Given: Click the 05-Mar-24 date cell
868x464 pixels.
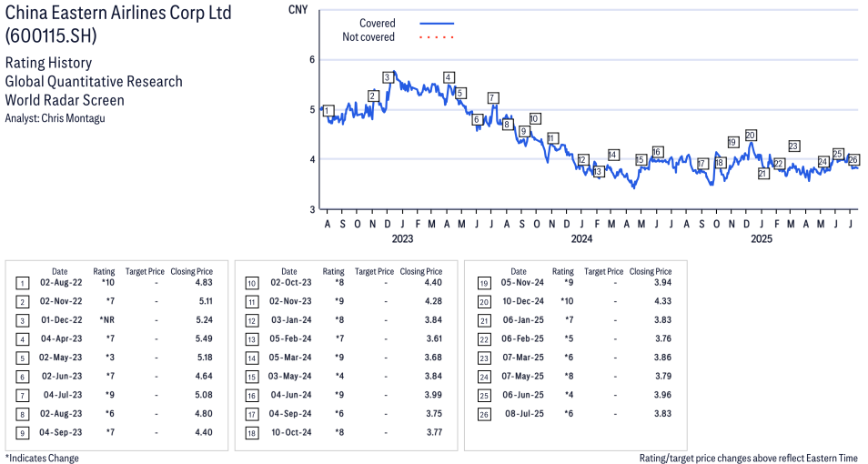Looking at the screenshot, I should click(290, 358).
